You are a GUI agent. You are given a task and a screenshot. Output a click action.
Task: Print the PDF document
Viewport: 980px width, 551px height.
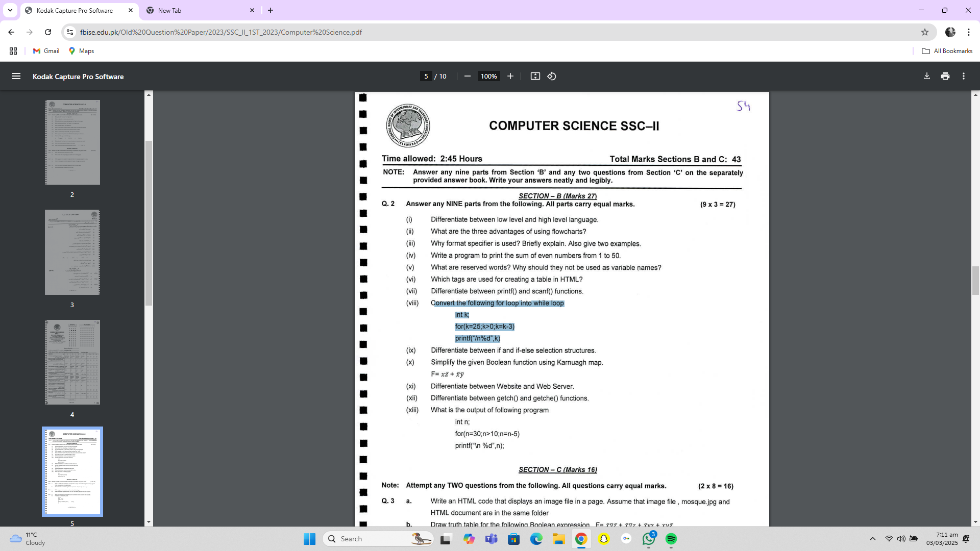click(945, 76)
